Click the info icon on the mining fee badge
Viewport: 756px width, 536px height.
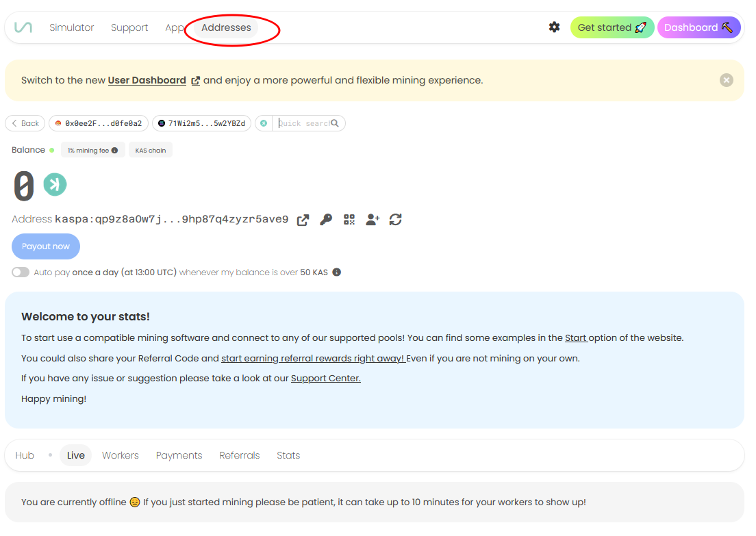114,151
